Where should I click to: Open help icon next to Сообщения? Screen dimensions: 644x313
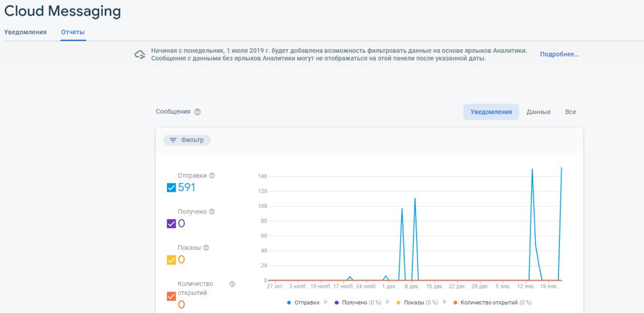[197, 112]
